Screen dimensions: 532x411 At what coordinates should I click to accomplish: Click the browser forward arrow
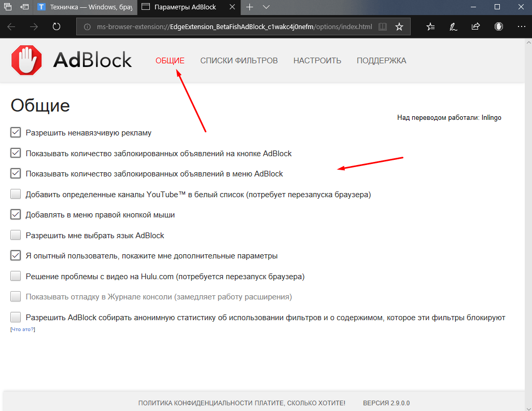click(34, 26)
